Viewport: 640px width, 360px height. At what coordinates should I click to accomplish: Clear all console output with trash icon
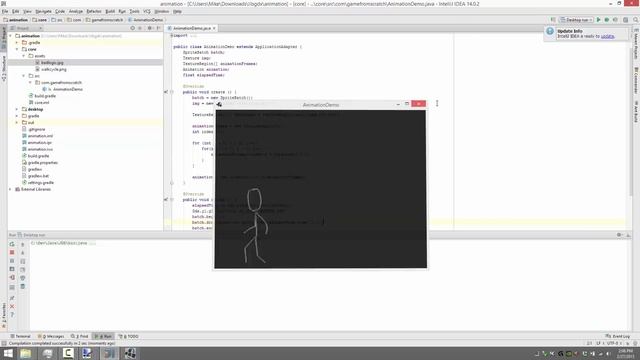23,287
